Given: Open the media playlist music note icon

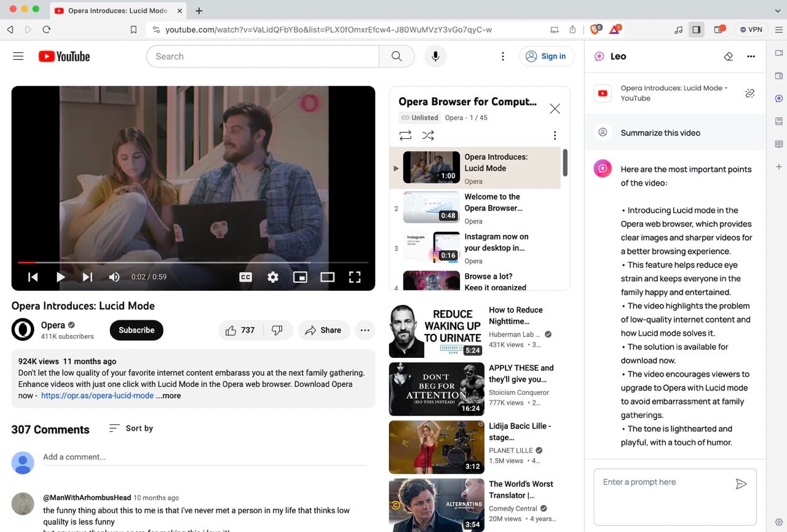Looking at the screenshot, I should [678, 30].
